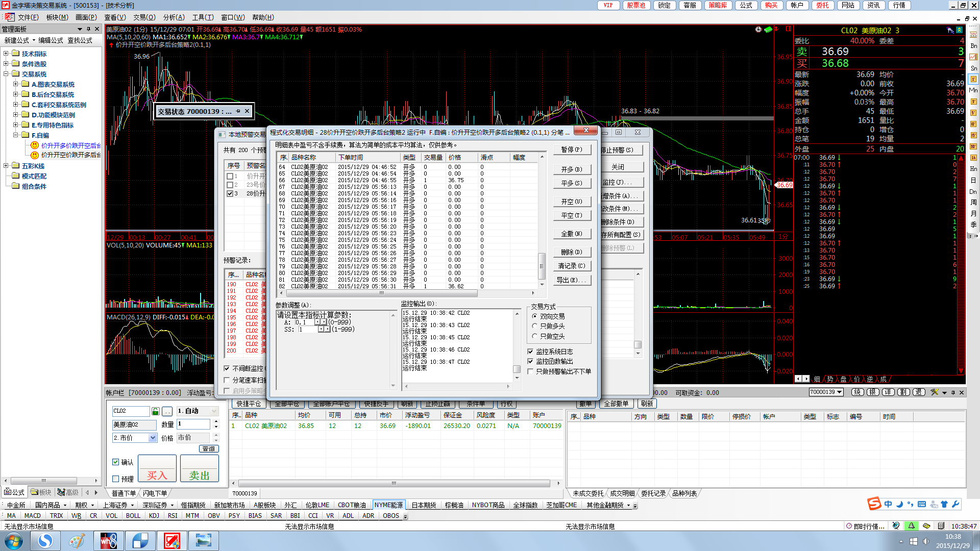Expand the 五彩K线 tree node

6,166
